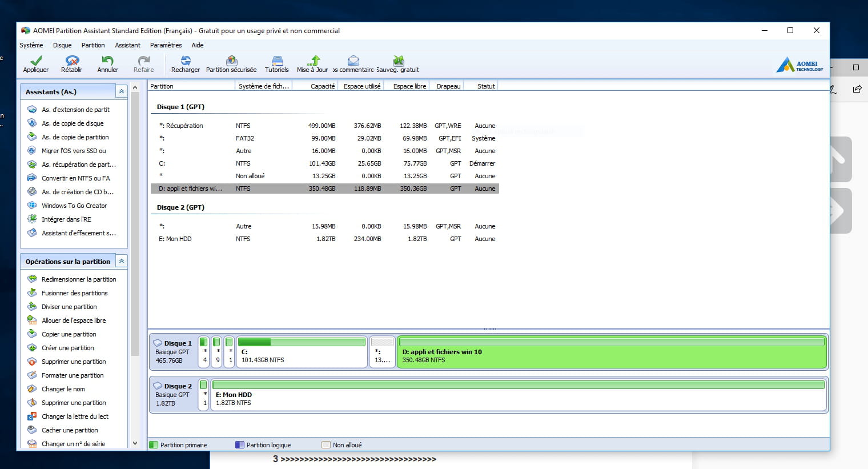Click the commentaire envelope icon
The image size is (868, 469).
(353, 60)
